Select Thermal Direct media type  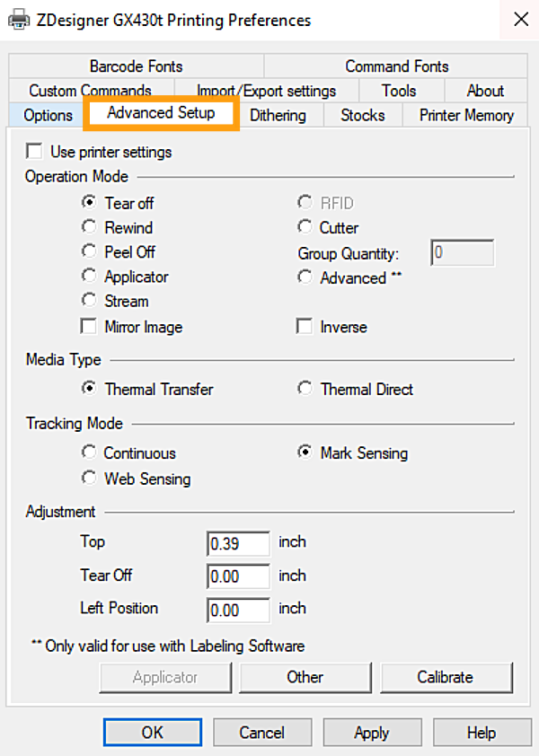click(305, 388)
